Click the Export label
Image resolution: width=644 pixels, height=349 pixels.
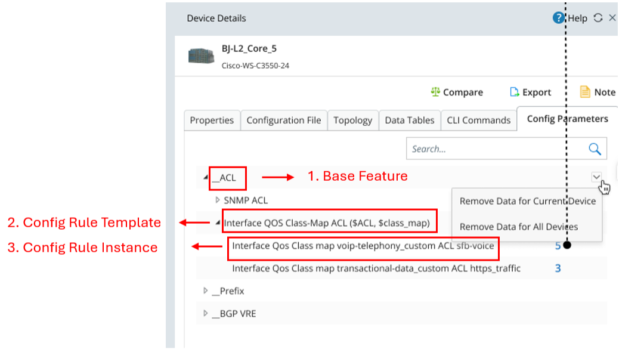pyautogui.click(x=537, y=92)
